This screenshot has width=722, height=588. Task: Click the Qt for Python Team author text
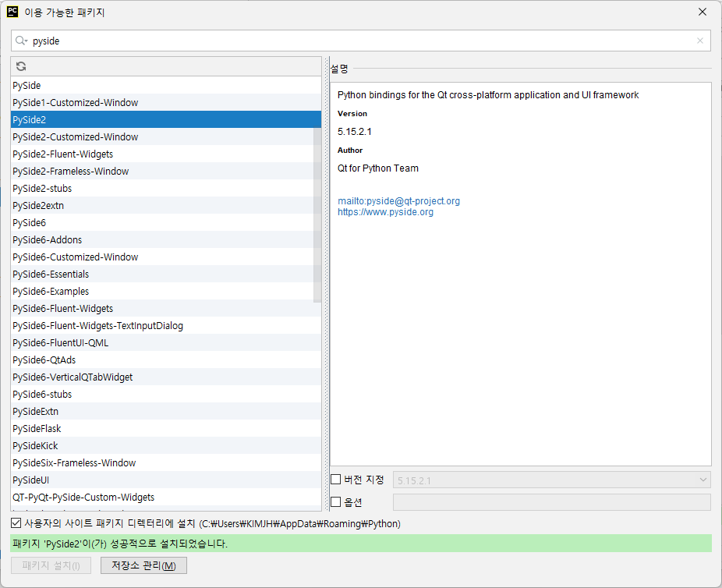point(378,168)
